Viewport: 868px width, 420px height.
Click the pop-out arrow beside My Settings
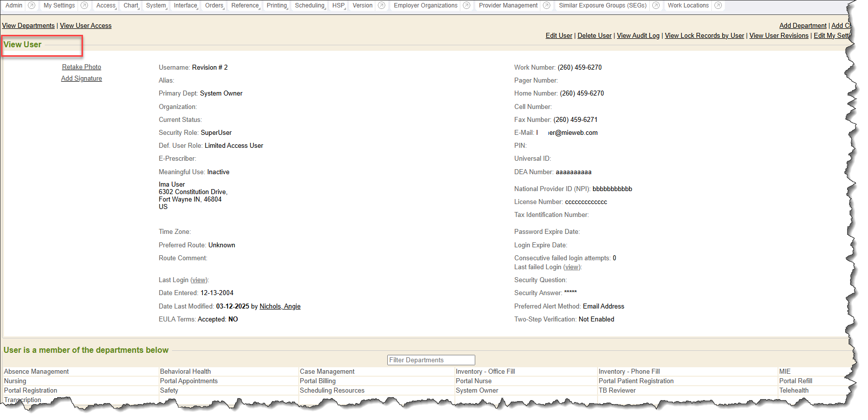tap(84, 5)
